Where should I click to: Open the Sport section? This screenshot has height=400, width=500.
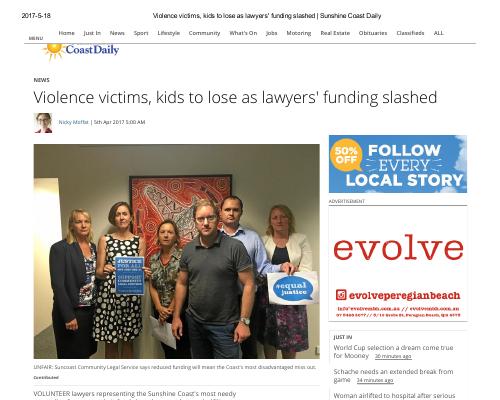141,33
